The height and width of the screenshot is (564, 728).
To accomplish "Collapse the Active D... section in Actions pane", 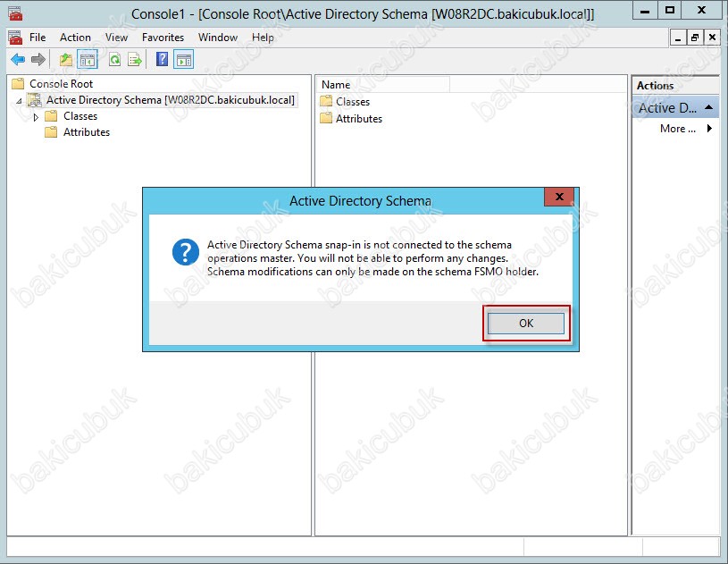I will 709,108.
